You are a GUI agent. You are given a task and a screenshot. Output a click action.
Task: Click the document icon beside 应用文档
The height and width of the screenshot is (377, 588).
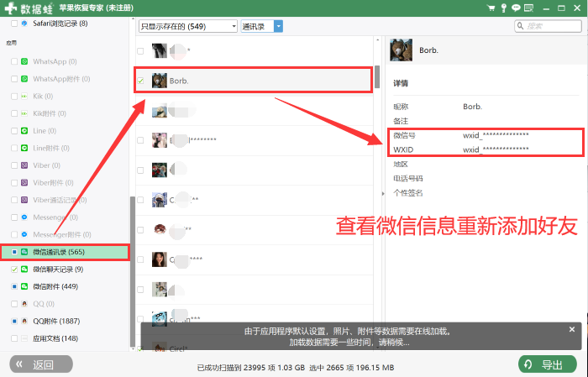pyautogui.click(x=24, y=338)
